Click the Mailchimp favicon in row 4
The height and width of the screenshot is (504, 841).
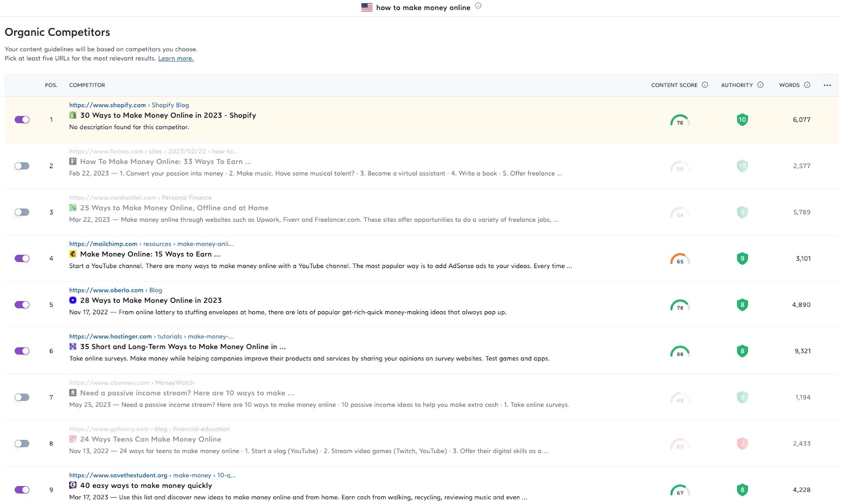(73, 254)
